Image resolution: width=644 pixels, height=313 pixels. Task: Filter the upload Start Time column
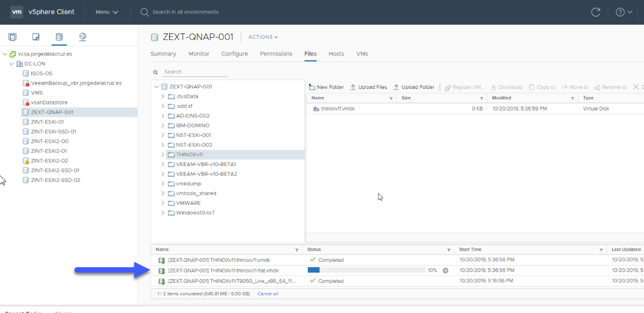601,250
